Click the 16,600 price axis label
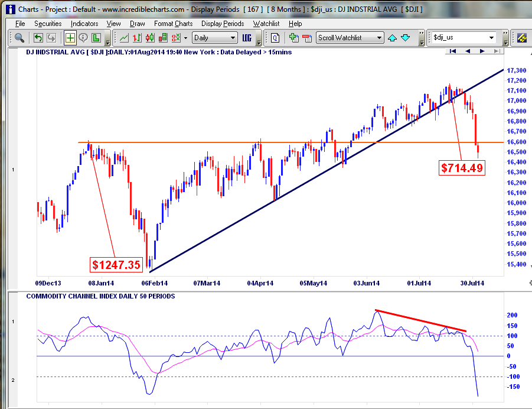Screen dimensions: 532x409 click(x=517, y=142)
